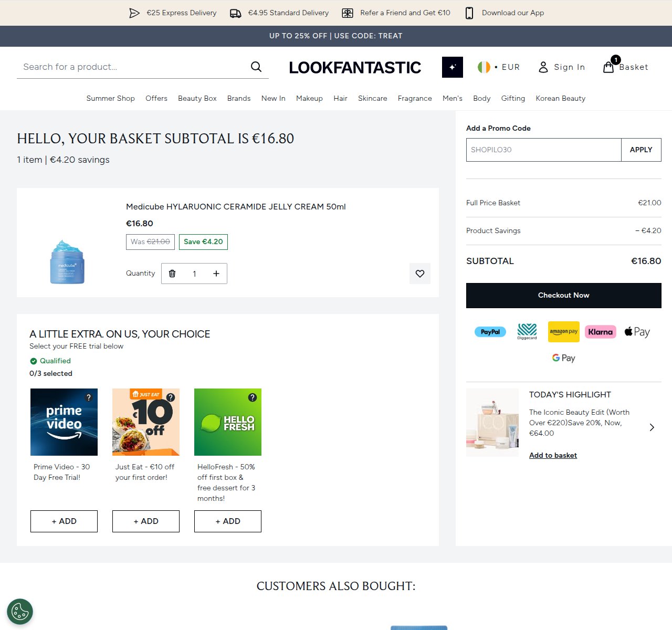Click the LOOKFANTASTIC logo
Image resolution: width=672 pixels, height=630 pixels.
[x=355, y=67]
